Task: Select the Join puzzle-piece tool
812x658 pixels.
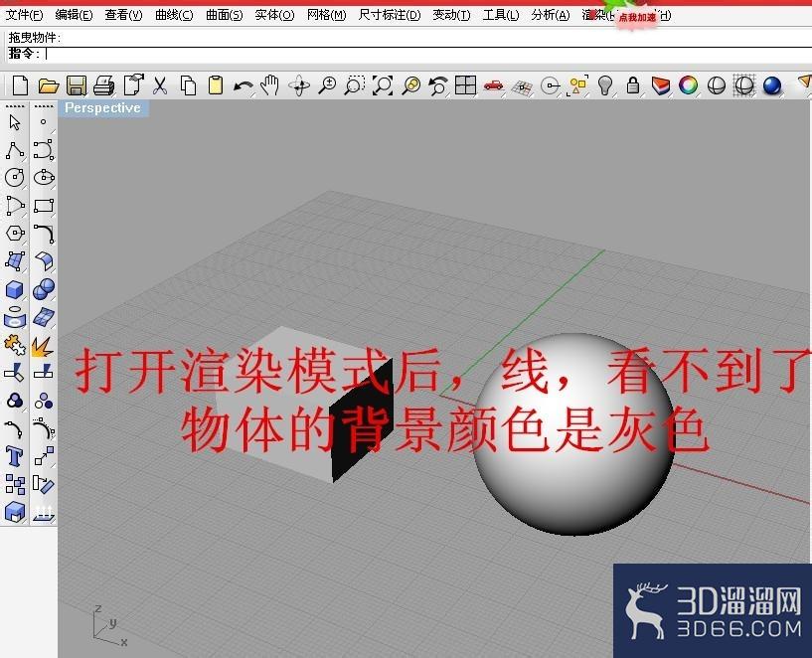Action: tap(15, 345)
